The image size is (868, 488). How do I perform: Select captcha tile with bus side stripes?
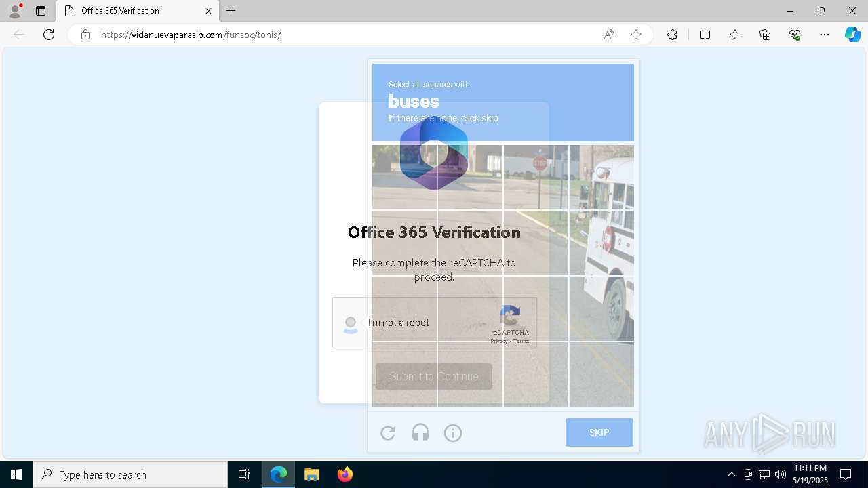pos(602,243)
